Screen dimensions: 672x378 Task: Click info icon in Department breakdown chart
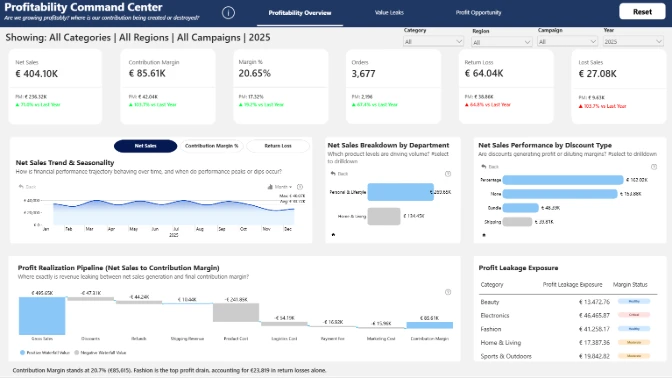[x=448, y=174]
